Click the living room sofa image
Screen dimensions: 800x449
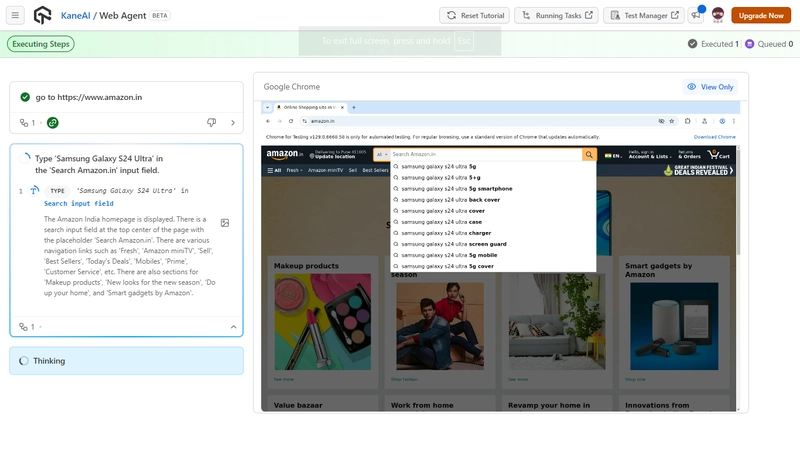pyautogui.click(x=557, y=321)
